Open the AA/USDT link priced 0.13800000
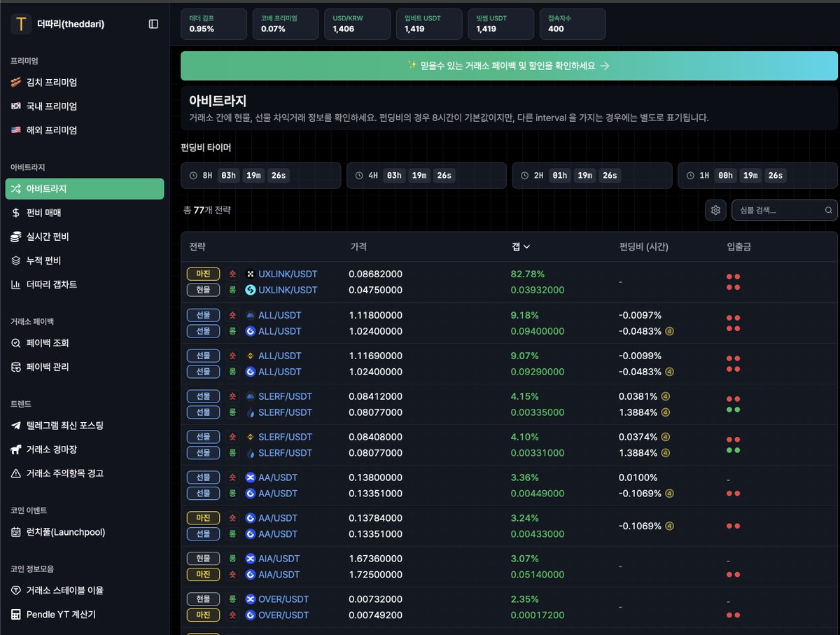The image size is (840, 635). point(278,477)
